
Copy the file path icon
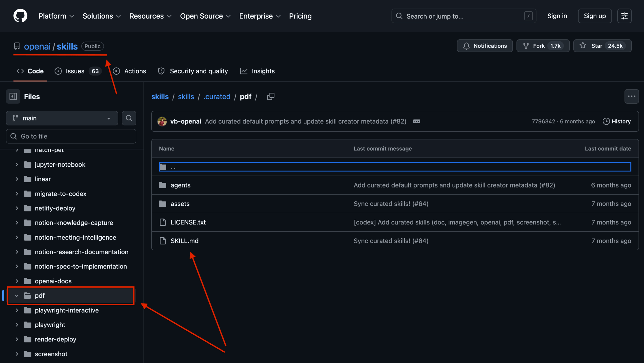tap(271, 97)
